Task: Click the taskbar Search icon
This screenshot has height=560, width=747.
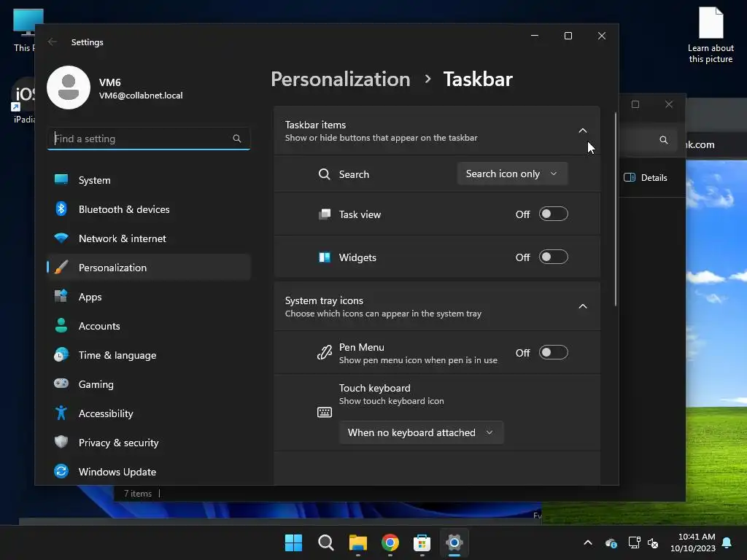Action: 326,542
